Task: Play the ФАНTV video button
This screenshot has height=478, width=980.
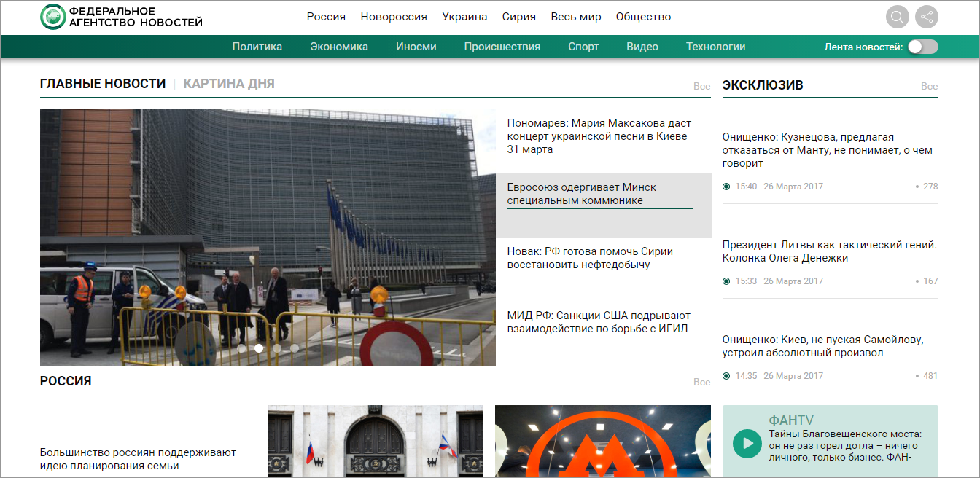Action: pos(747,443)
